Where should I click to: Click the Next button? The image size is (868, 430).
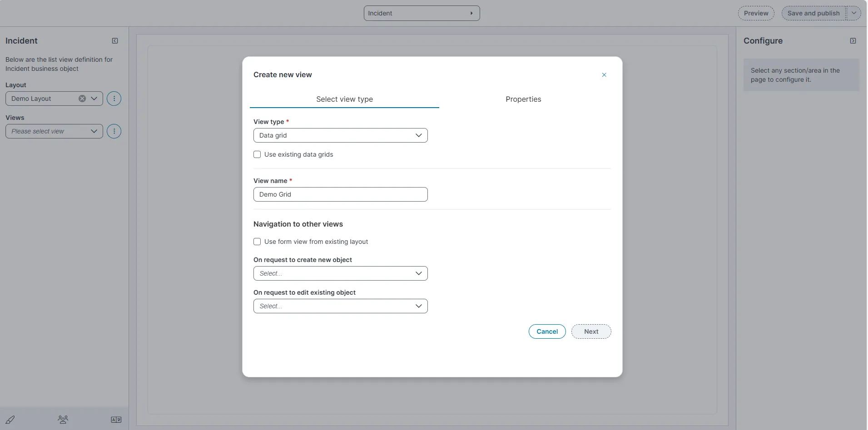pyautogui.click(x=591, y=331)
